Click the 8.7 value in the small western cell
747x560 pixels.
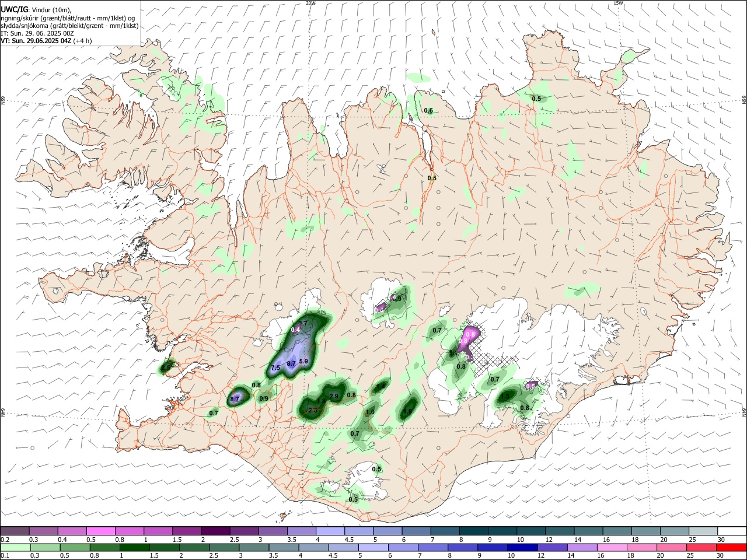point(235,399)
